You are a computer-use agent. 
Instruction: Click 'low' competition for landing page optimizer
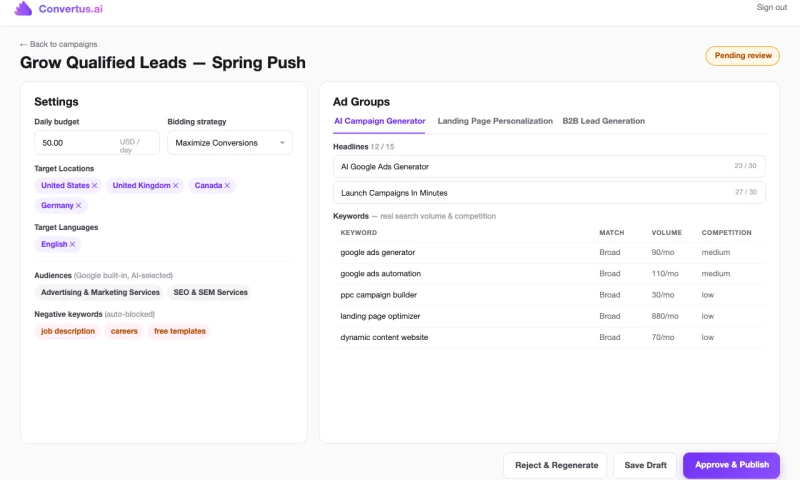[x=708, y=316]
